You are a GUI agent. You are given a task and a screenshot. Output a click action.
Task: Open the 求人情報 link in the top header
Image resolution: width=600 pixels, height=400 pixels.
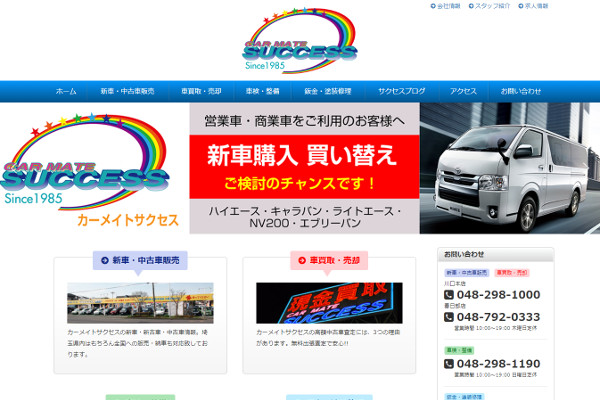pos(536,6)
